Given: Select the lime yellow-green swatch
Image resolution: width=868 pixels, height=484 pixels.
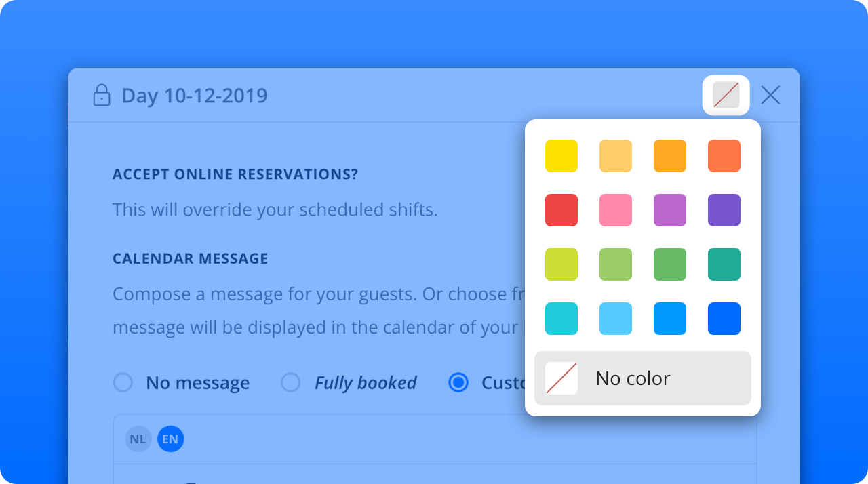Looking at the screenshot, I should [x=561, y=264].
